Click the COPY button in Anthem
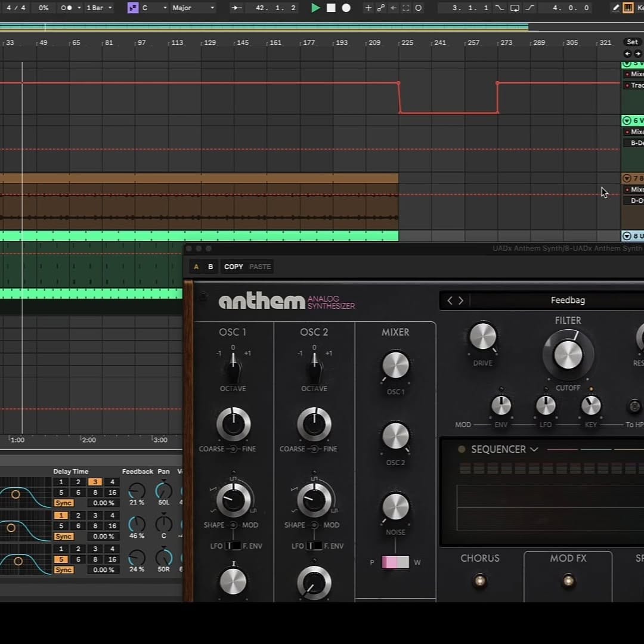This screenshot has height=644, width=644. (233, 267)
